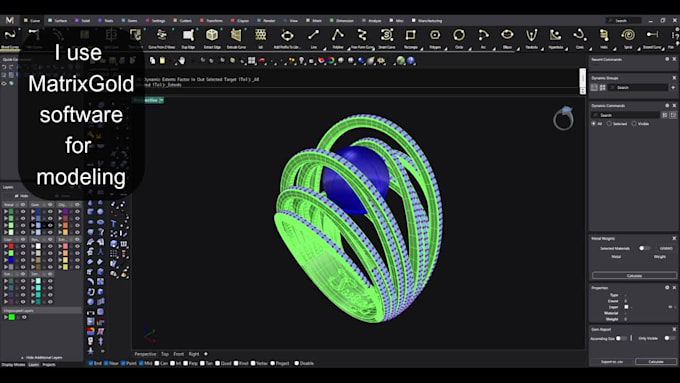
Task: Select the Blend Curves tool
Action: pos(10,38)
